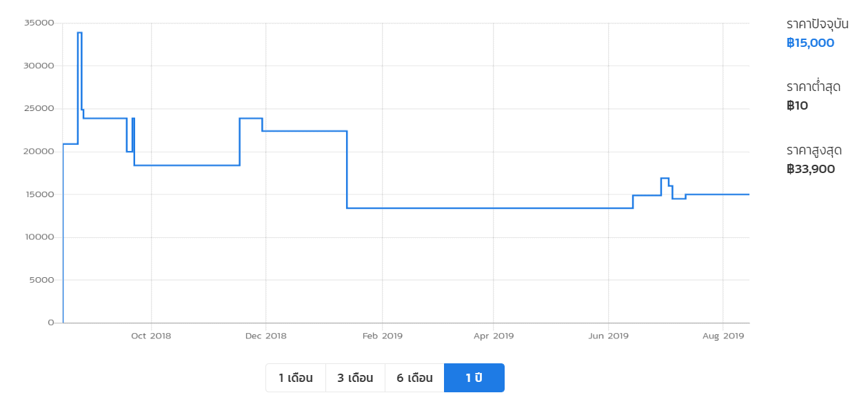This screenshot has width=868, height=404.
Task: Click the Oct 2018 x-axis label
Action: (x=151, y=336)
